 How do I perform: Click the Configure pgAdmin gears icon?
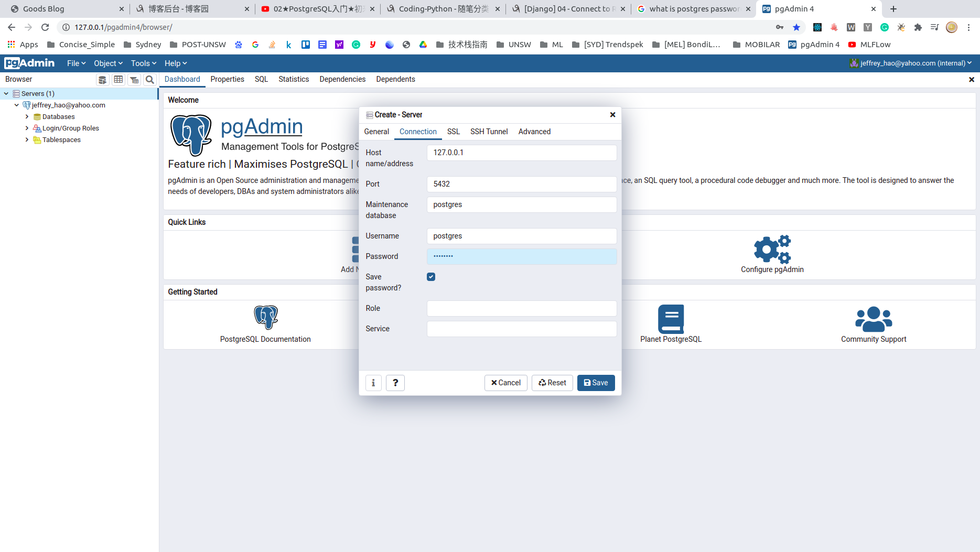[x=772, y=249]
